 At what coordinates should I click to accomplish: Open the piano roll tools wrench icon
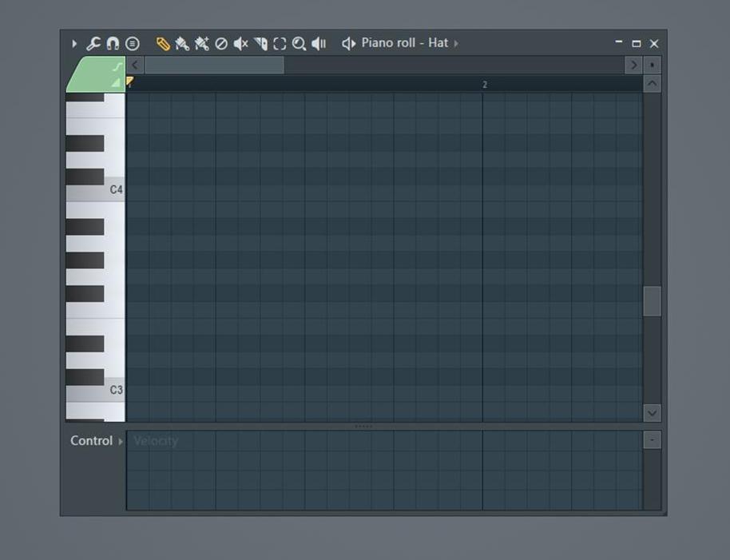[x=92, y=44]
